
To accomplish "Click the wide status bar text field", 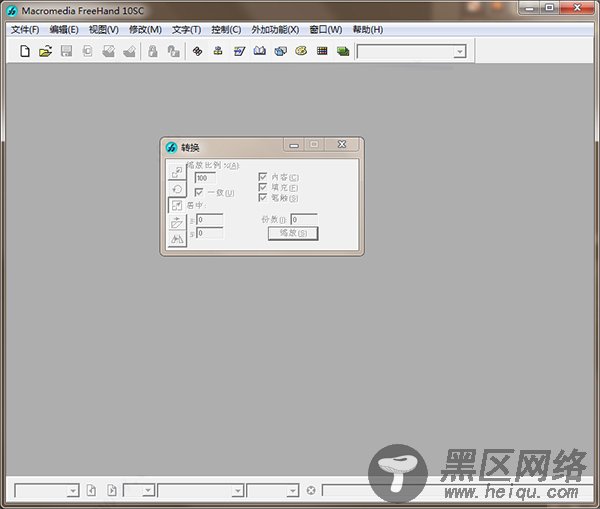I will [x=457, y=491].
